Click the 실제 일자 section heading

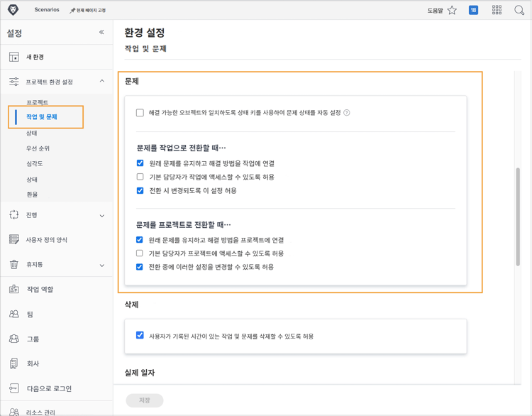click(140, 373)
